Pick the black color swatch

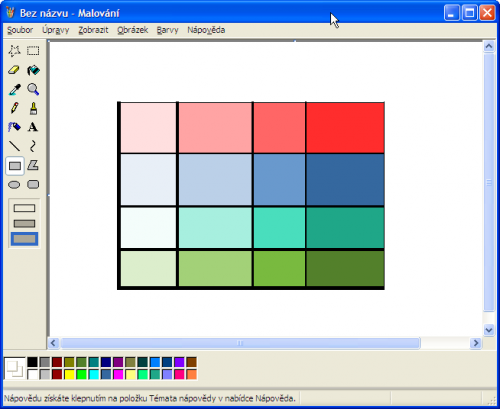click(32, 362)
